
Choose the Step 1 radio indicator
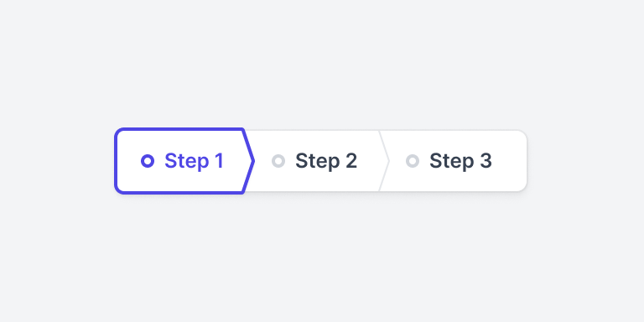pos(148,161)
